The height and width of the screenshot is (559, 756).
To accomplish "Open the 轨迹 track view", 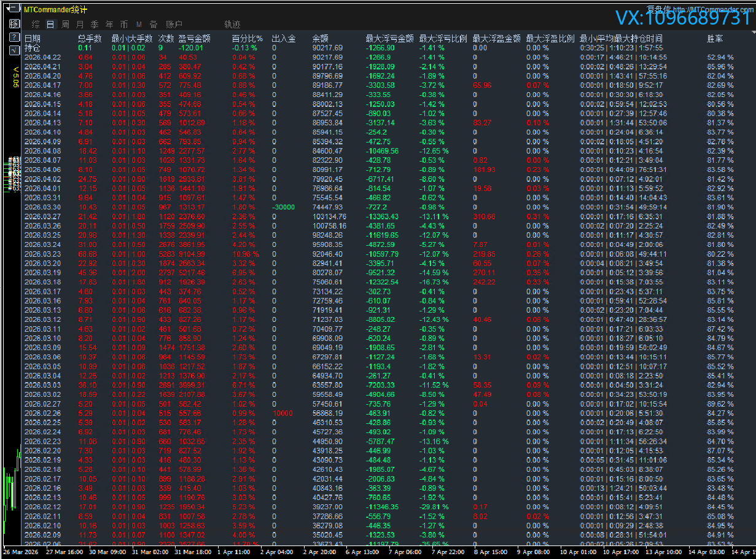I will click(x=232, y=25).
